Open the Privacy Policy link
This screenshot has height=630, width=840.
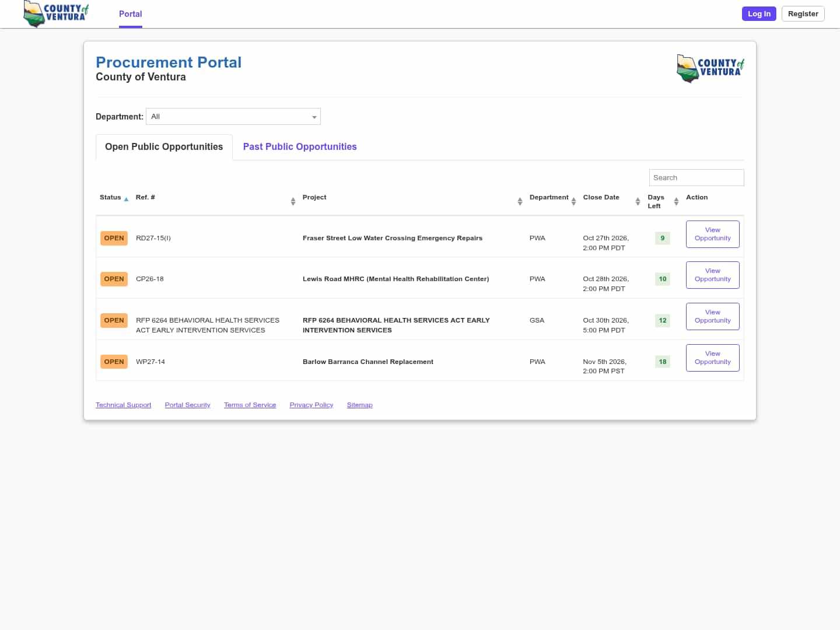[311, 405]
